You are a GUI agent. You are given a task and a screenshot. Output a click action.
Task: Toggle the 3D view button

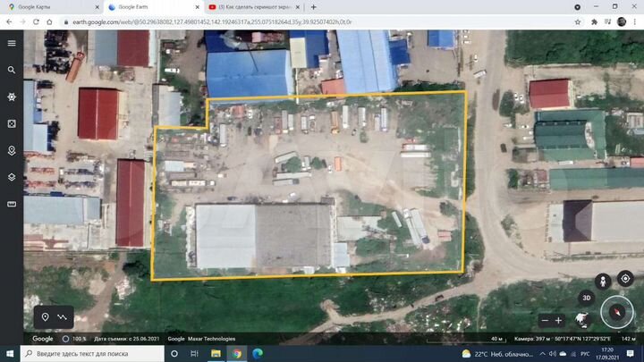(587, 298)
